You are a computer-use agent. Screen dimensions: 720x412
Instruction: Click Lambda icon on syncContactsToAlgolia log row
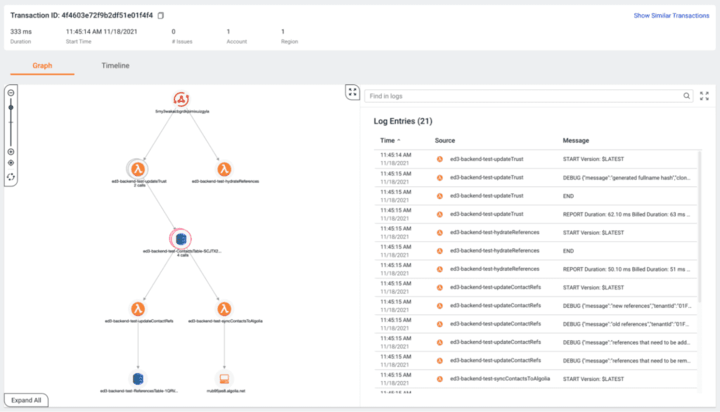[x=439, y=379]
